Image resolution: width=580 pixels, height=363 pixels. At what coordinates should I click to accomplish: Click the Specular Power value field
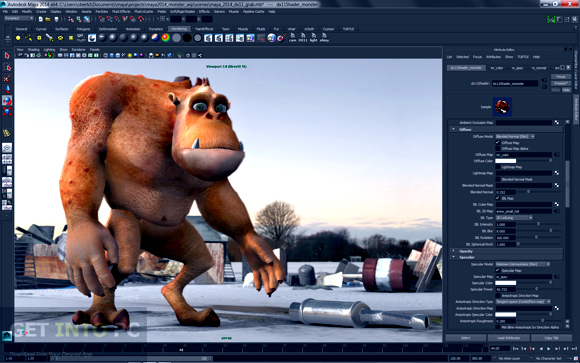[506, 289]
